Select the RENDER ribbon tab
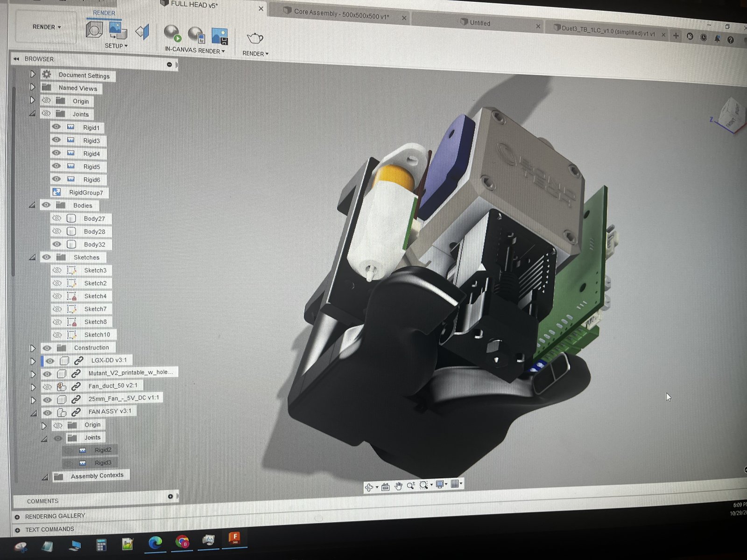Screen dimensions: 747x560 click(104, 13)
